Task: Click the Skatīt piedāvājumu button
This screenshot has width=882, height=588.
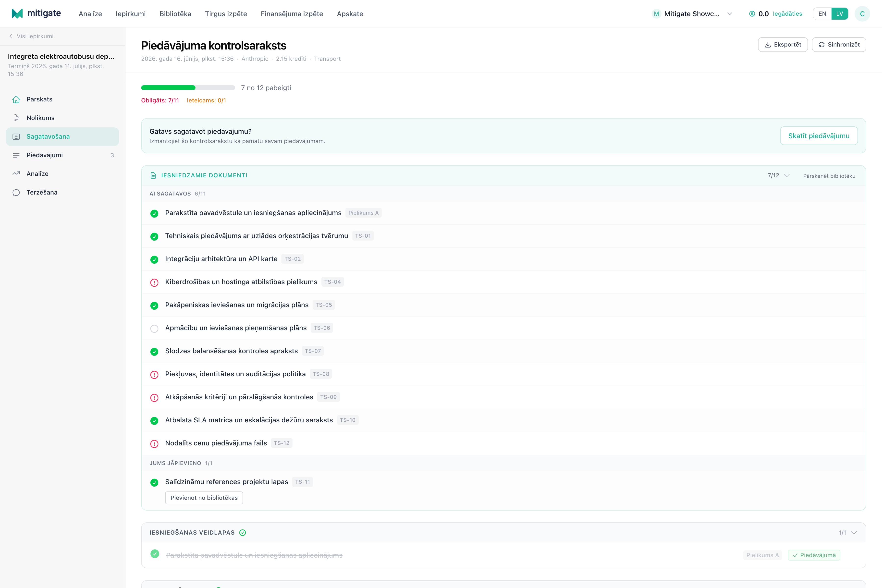Action: pyautogui.click(x=819, y=136)
